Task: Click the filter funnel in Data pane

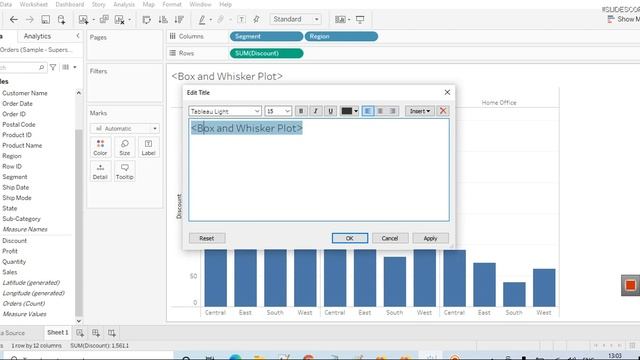Action: [x=53, y=67]
